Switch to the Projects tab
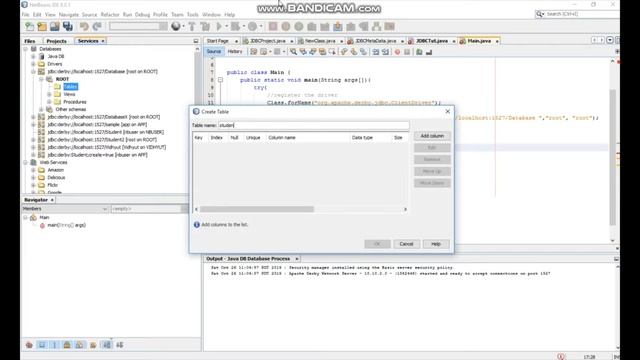This screenshot has width=640, height=360. 56,41
